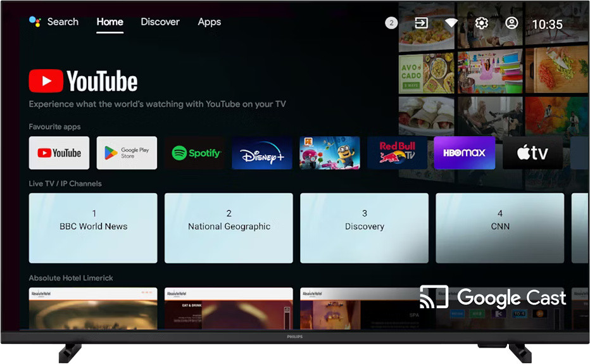The width and height of the screenshot is (590, 364).
Task: Select the National Geographic channel tile
Action: pos(229,228)
